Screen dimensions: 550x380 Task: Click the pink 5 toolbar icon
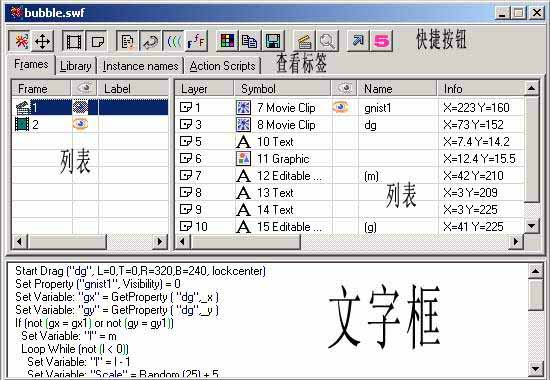coord(381,41)
